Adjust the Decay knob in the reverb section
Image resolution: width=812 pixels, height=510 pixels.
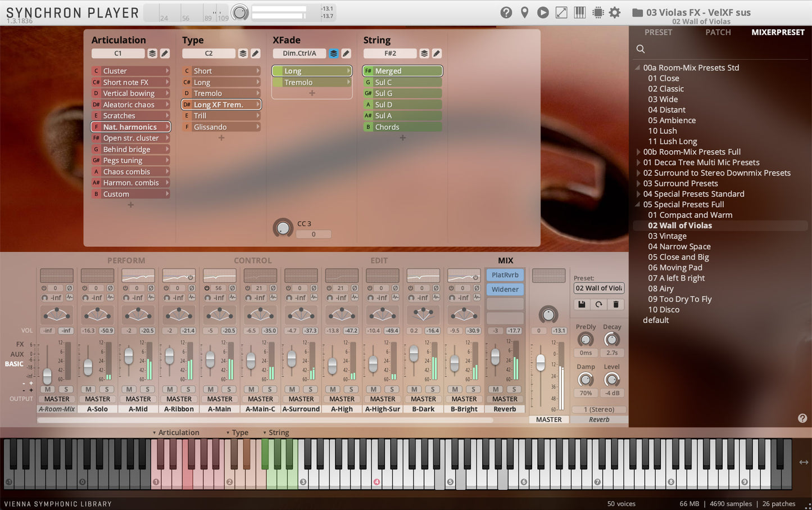[x=612, y=340]
